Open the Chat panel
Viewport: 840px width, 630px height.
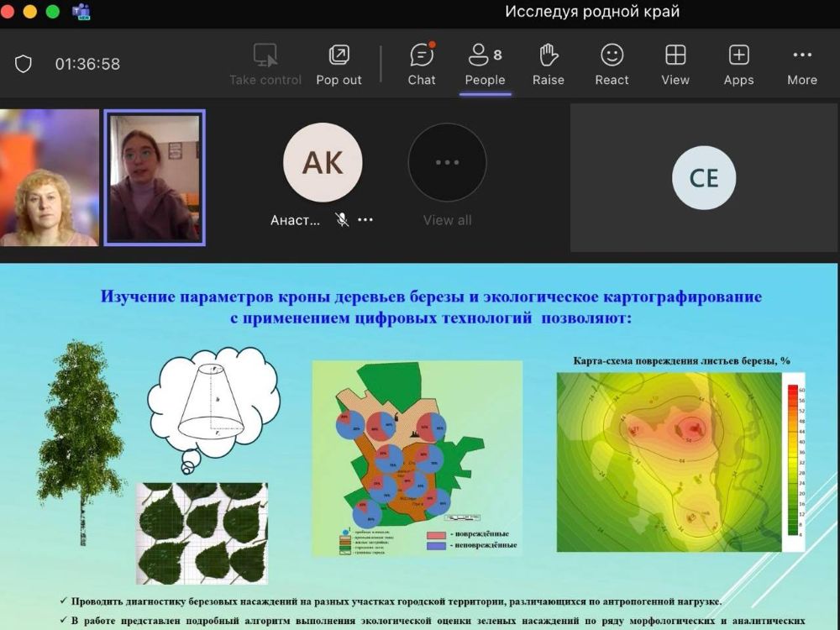tap(422, 65)
